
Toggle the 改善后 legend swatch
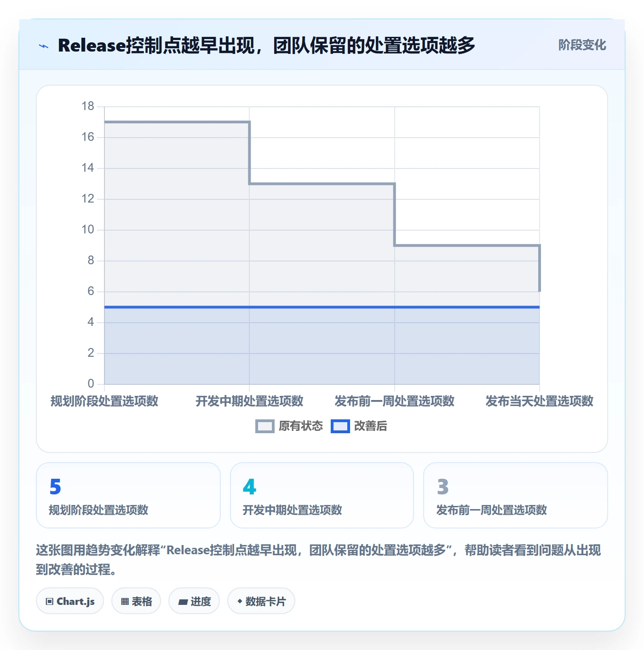coord(340,426)
